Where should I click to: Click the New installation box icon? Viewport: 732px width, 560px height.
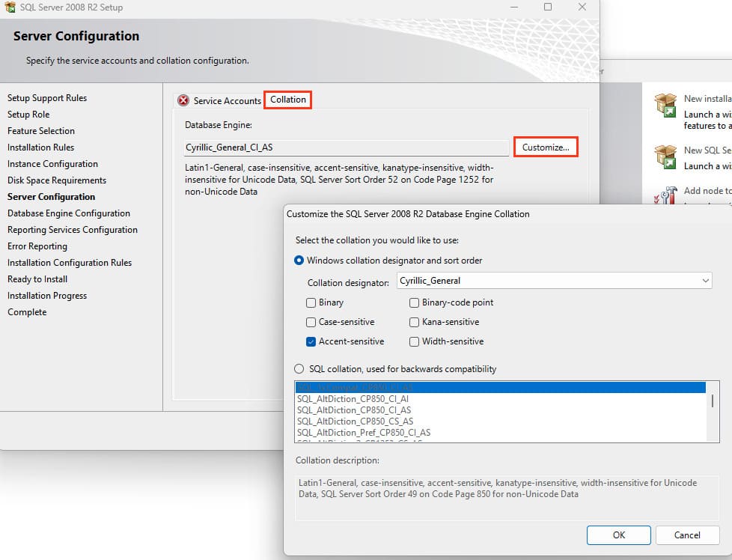[665, 106]
